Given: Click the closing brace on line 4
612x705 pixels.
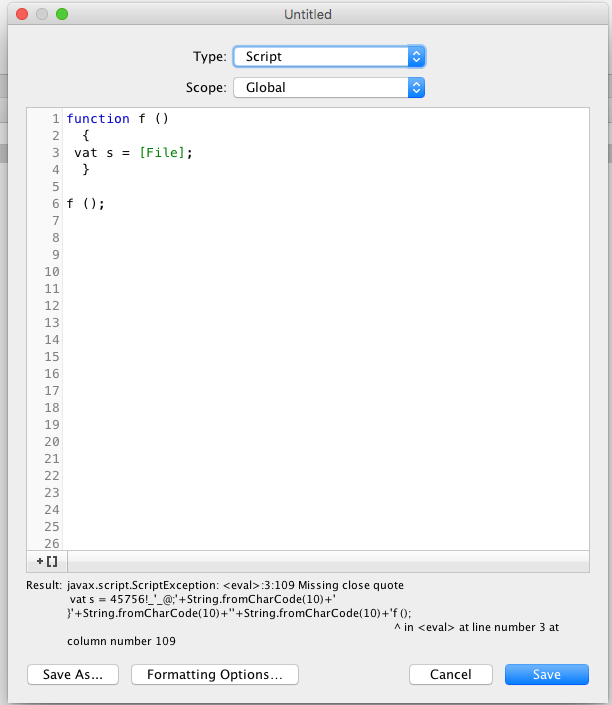Looking at the screenshot, I should point(86,170).
